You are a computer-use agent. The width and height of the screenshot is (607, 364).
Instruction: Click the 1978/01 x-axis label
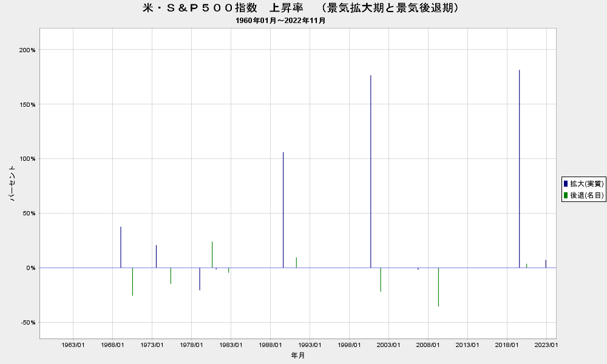coord(191,345)
